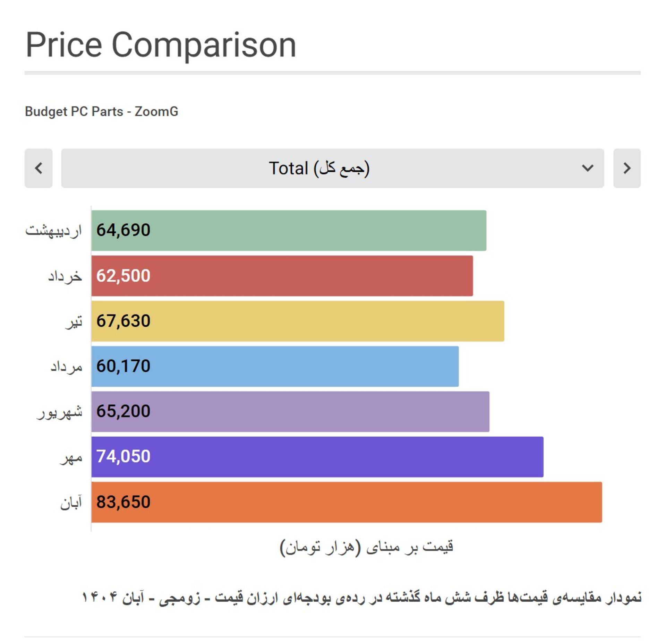Click the قیمت بر مبنای axis title
The image size is (666, 644).
pos(366,547)
